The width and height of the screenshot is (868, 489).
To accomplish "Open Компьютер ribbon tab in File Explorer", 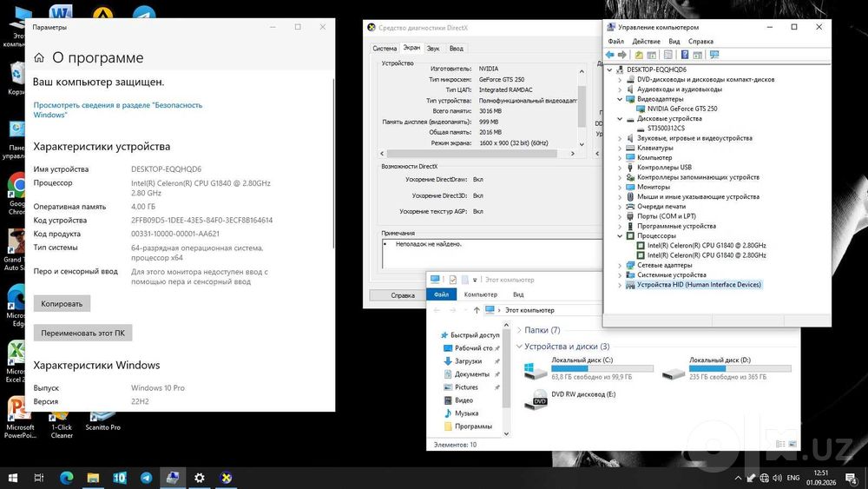I will 480,294.
